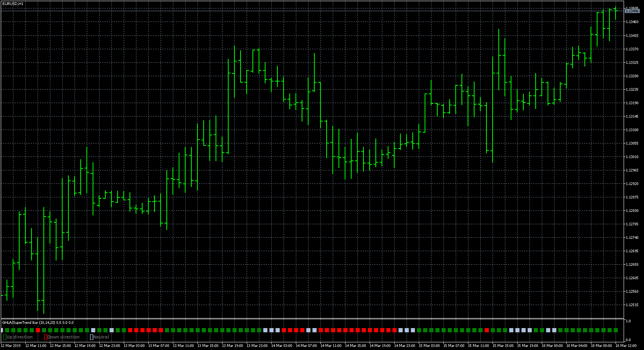Screen dimensions: 644x350
Task: Click the Neutral legend text
Action: [101, 337]
